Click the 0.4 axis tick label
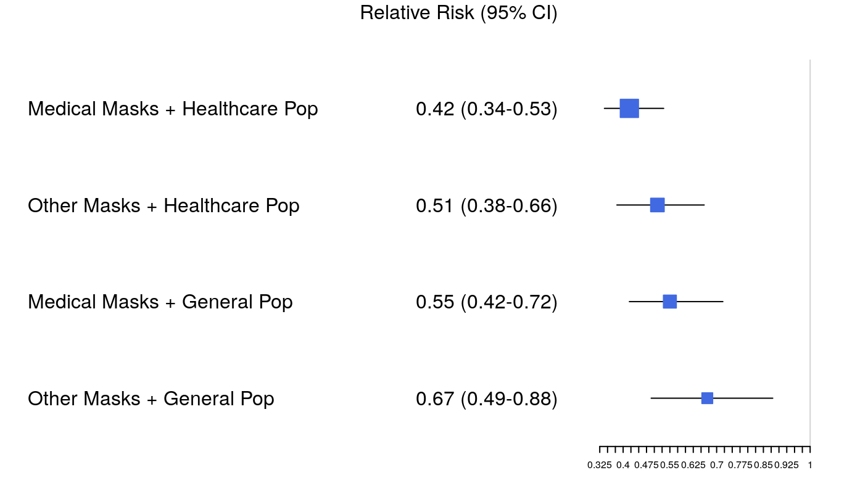 pyautogui.click(x=623, y=465)
